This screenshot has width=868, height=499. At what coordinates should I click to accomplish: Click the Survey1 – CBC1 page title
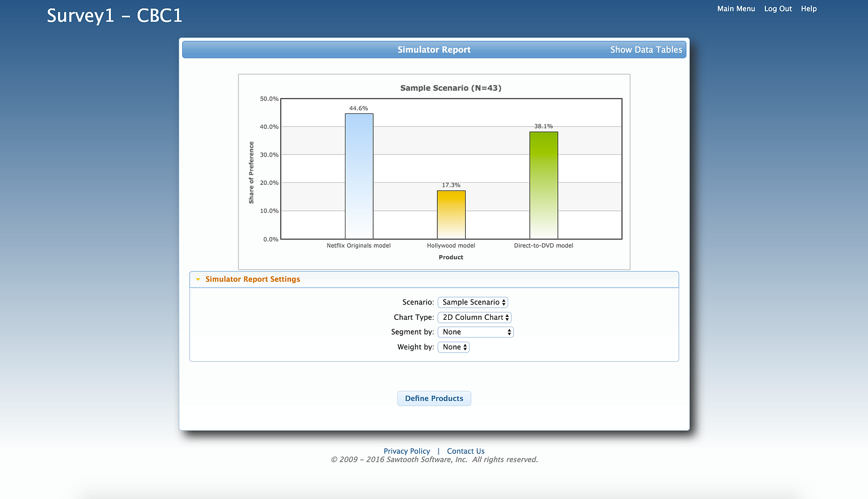tap(115, 16)
